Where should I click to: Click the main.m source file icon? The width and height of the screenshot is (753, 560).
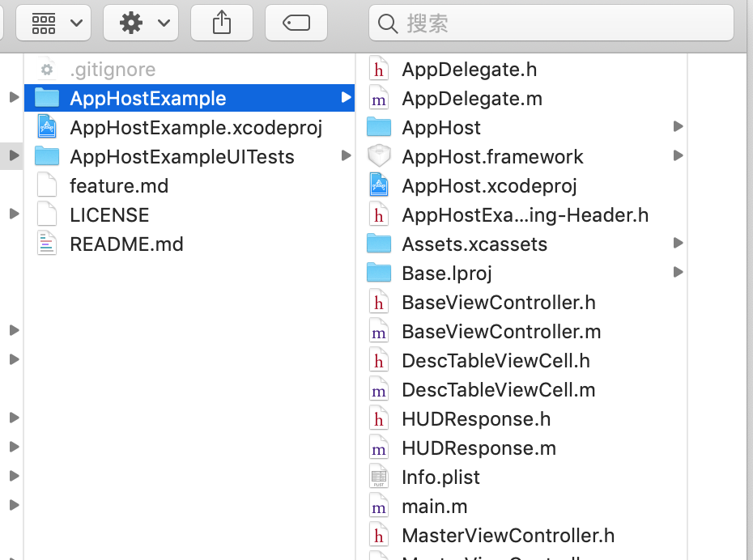point(378,507)
